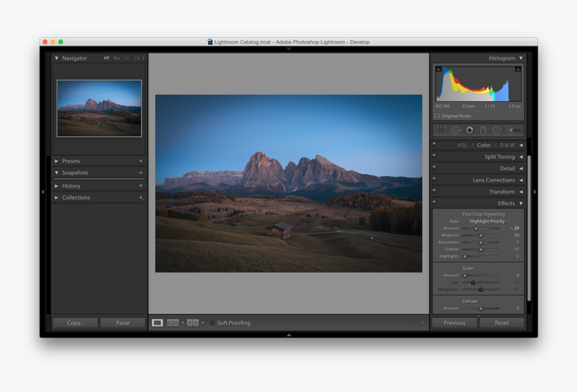Toggle the Original Photo indicator
This screenshot has width=577, height=392.
point(437,116)
